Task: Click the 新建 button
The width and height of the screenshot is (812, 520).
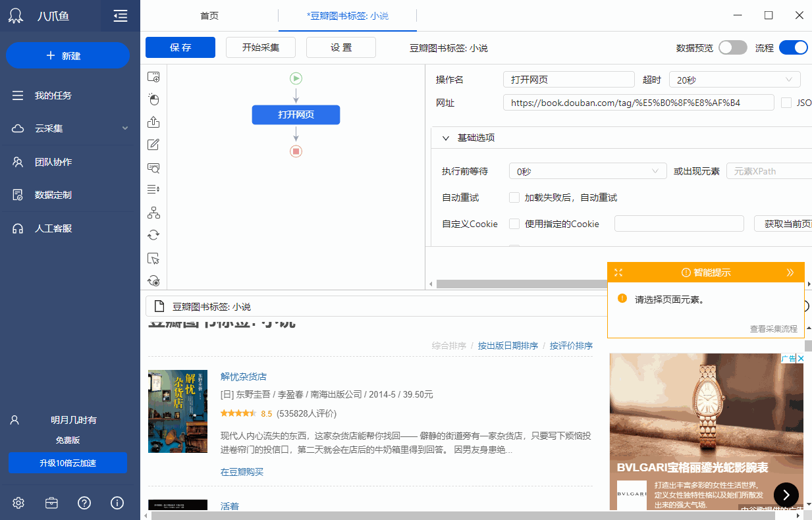Action: click(x=68, y=55)
